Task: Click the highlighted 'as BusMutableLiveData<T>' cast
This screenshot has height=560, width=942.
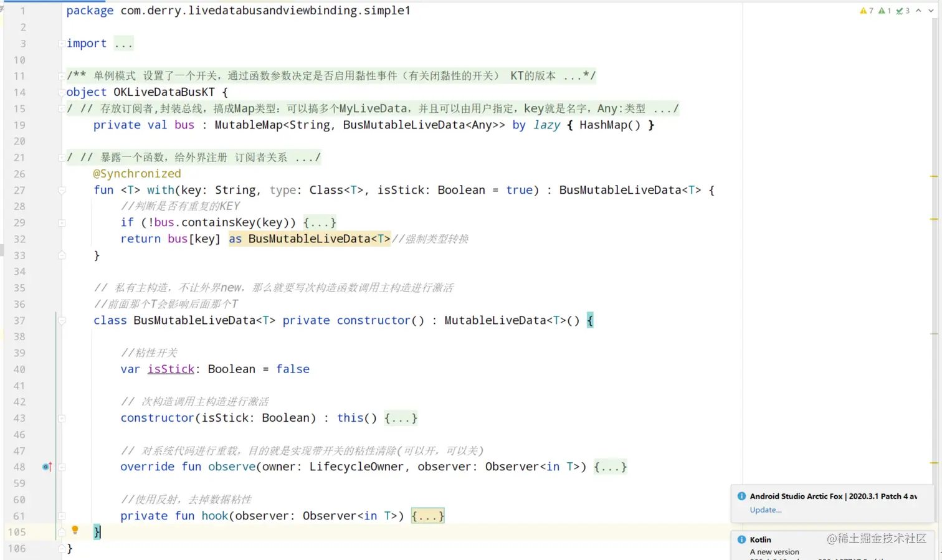Action: (x=310, y=239)
